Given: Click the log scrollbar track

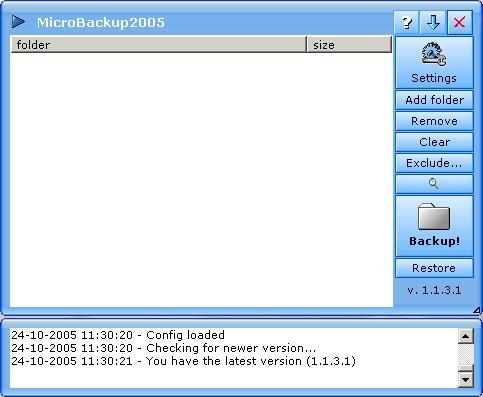Looking at the screenshot, I should [466, 354].
